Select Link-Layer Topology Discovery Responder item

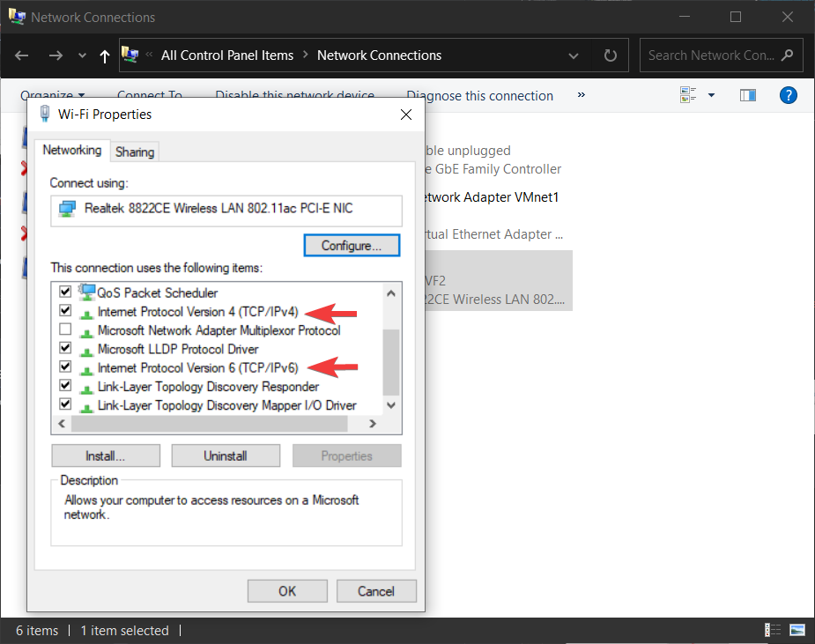(x=208, y=386)
